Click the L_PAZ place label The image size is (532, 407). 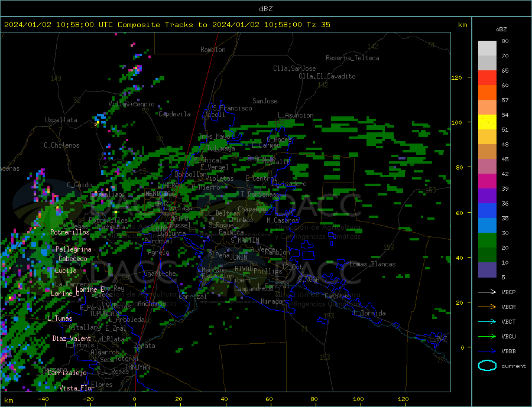click(438, 339)
